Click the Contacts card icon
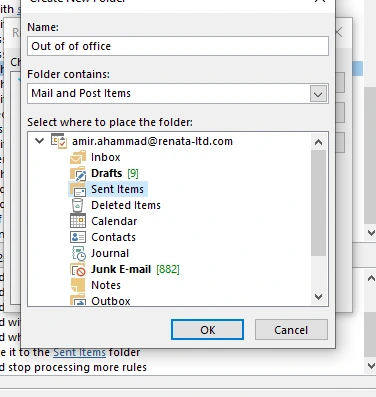This screenshot has height=397, width=376. tap(78, 237)
